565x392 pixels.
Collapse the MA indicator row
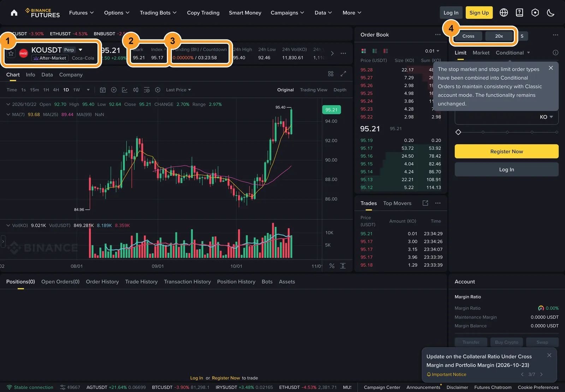click(8, 115)
